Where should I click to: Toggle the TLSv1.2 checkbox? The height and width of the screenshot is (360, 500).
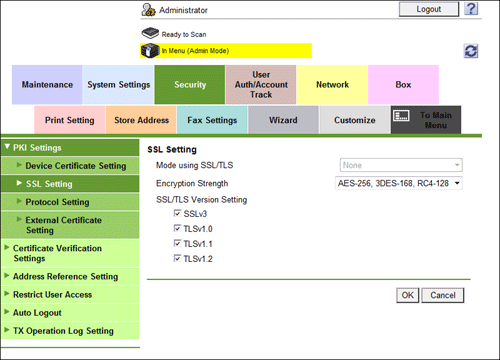pos(177,258)
